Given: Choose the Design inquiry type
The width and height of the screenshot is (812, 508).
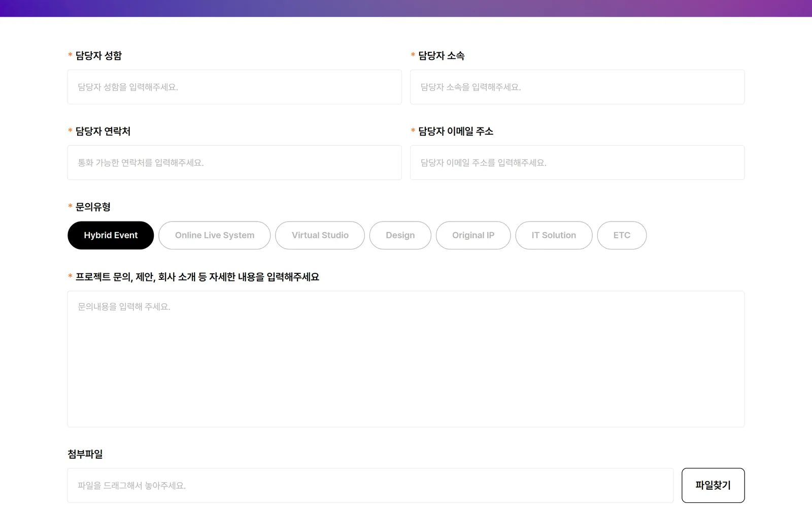Looking at the screenshot, I should pos(400,235).
